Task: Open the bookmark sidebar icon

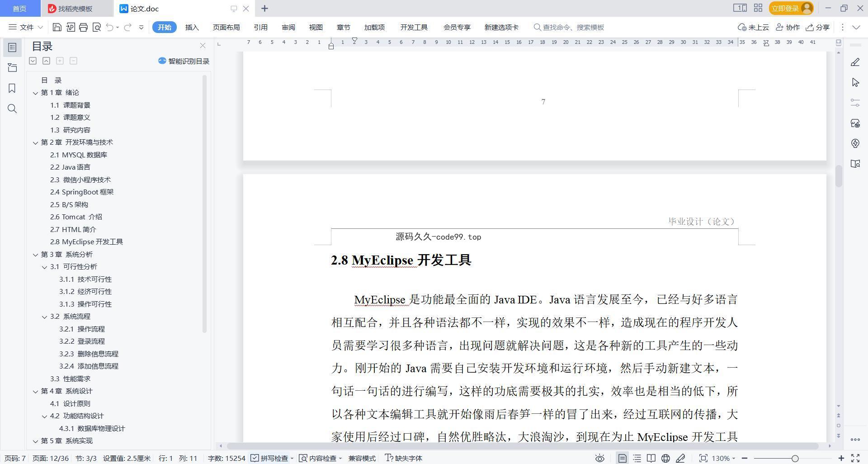Action: point(12,88)
